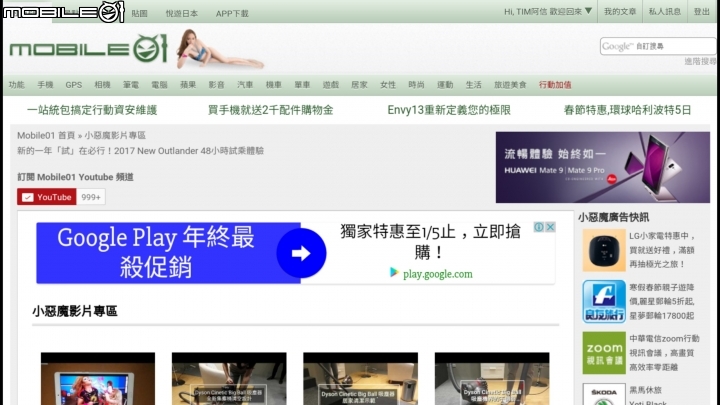
Task: Subscribe using the YouTube button
Action: point(47,197)
